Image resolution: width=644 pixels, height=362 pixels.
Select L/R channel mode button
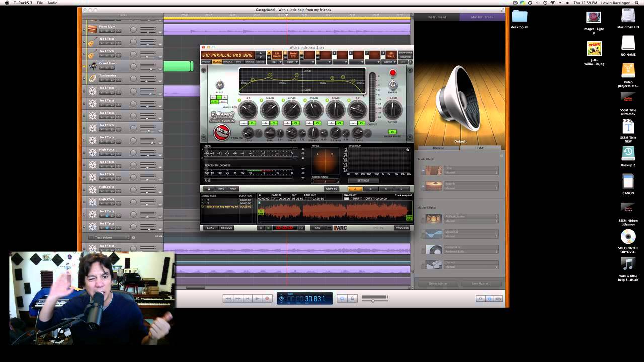[x=214, y=102]
